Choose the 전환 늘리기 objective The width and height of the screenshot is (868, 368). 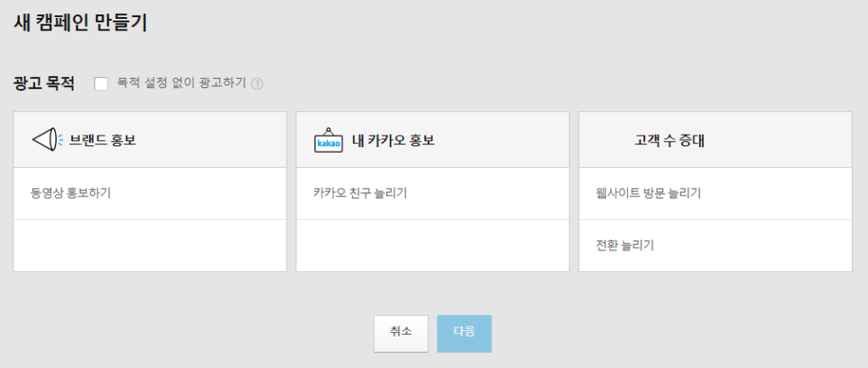click(x=715, y=245)
